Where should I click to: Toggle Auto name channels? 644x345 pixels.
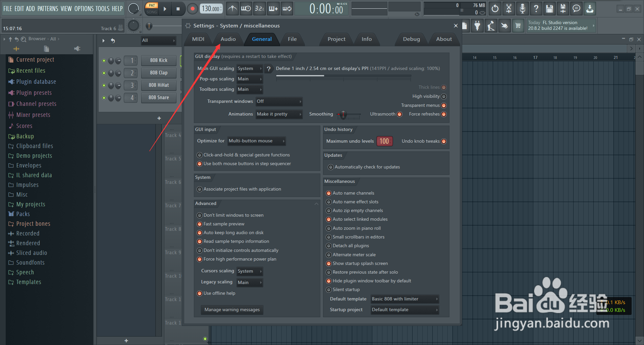[329, 193]
